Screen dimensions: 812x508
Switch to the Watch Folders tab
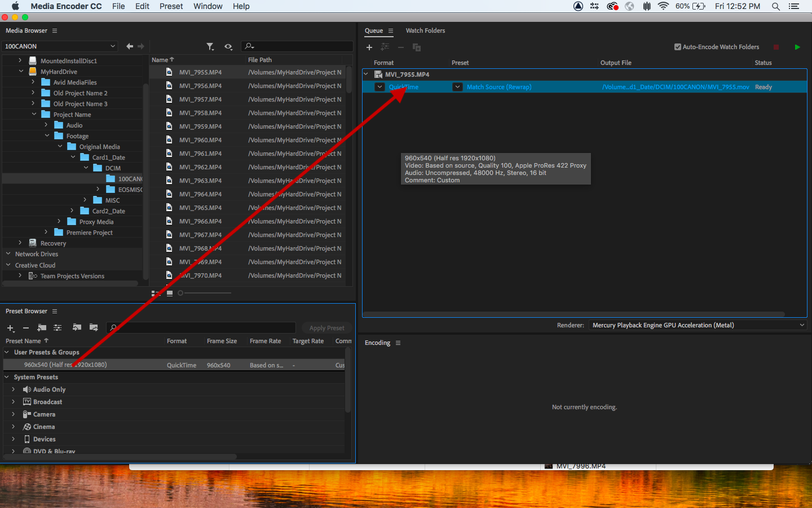425,30
